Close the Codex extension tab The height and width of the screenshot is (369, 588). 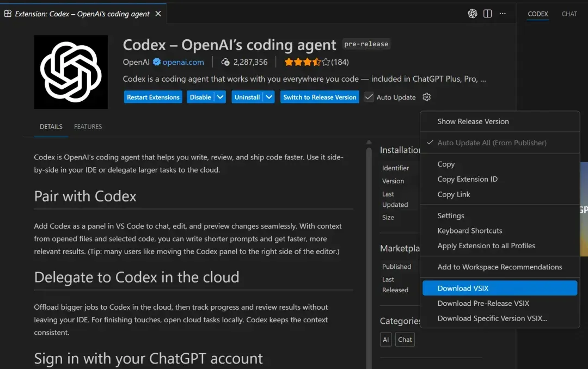tap(158, 14)
